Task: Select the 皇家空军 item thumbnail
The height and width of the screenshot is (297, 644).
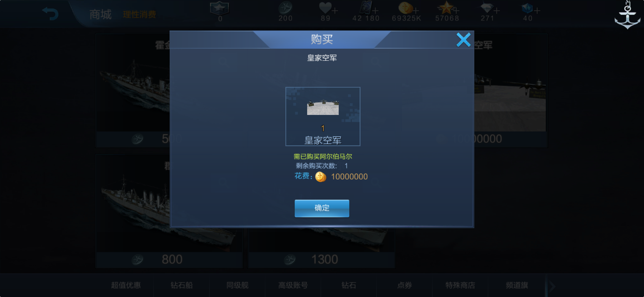Action: click(323, 116)
